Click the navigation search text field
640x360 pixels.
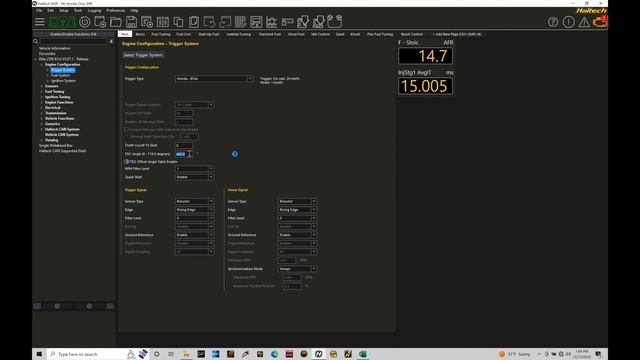click(73, 41)
